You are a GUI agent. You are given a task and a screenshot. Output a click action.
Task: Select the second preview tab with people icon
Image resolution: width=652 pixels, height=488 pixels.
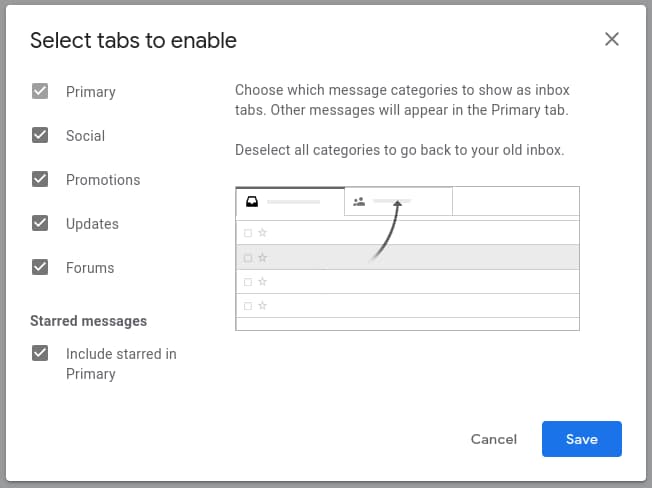pos(398,202)
